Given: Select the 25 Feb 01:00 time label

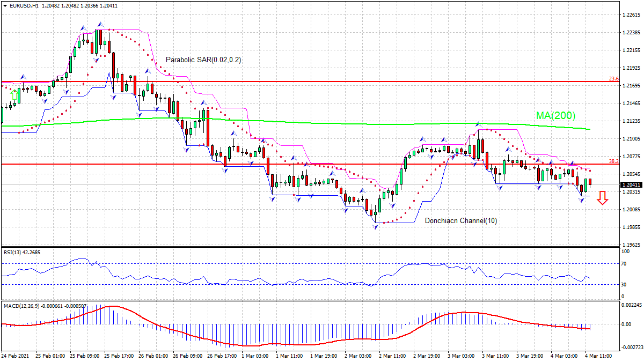Looking at the screenshot, I should point(50,356).
